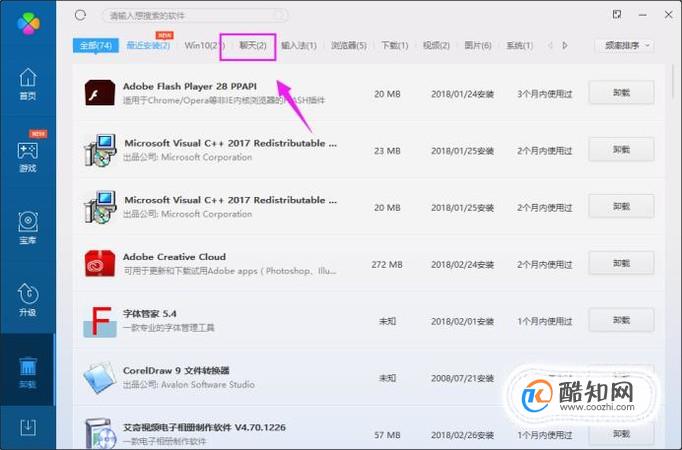Click the Adobe Flash Player app icon

[100, 93]
